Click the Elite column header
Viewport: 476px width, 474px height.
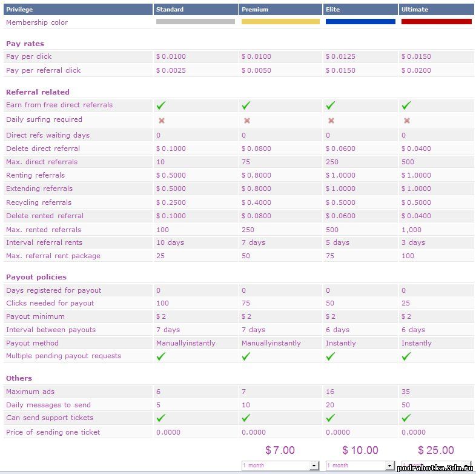point(360,10)
